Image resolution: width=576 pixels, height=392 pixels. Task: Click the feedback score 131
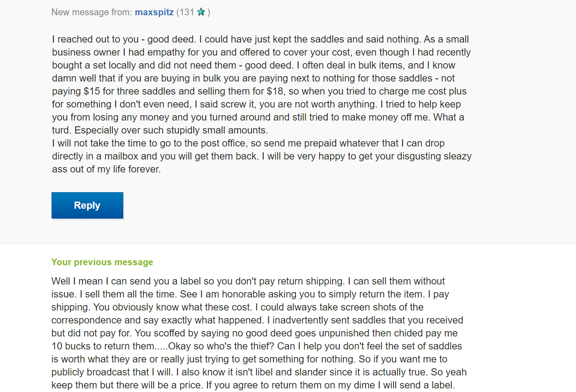click(x=186, y=12)
